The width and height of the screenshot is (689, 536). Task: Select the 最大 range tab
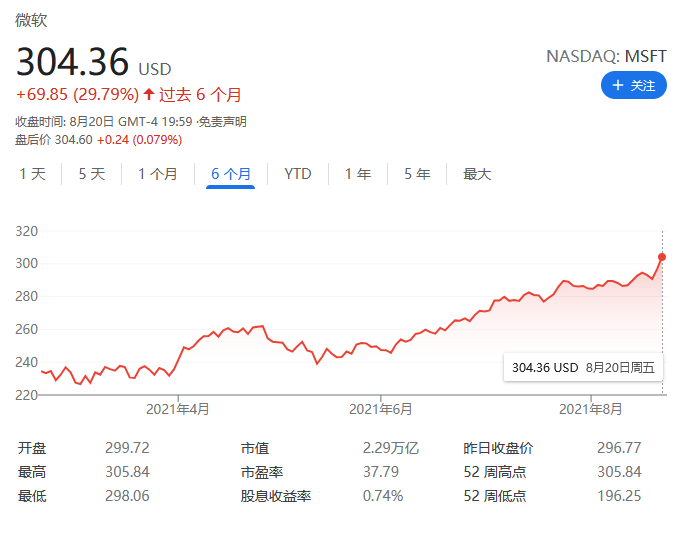(x=477, y=174)
